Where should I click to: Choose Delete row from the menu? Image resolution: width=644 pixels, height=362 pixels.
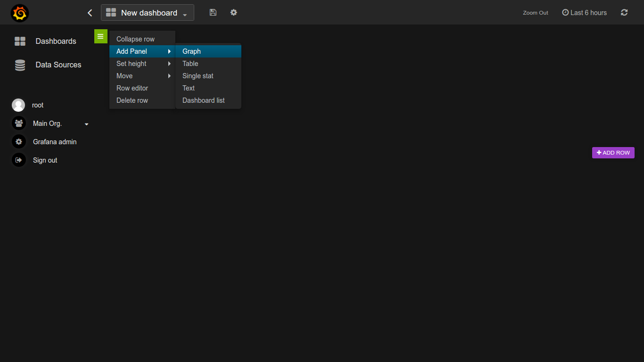(x=142, y=100)
